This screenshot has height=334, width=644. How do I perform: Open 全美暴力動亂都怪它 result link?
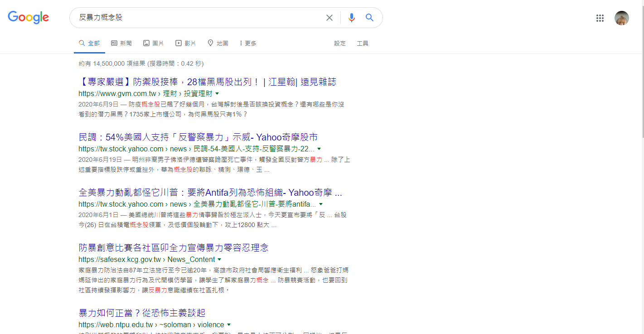click(210, 193)
